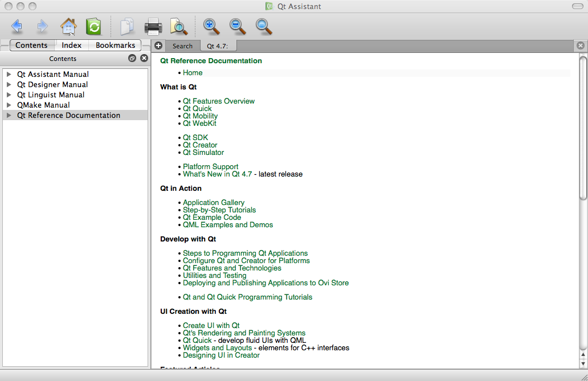Open the Qt Mobility link
This screenshot has height=381, width=588.
[200, 116]
